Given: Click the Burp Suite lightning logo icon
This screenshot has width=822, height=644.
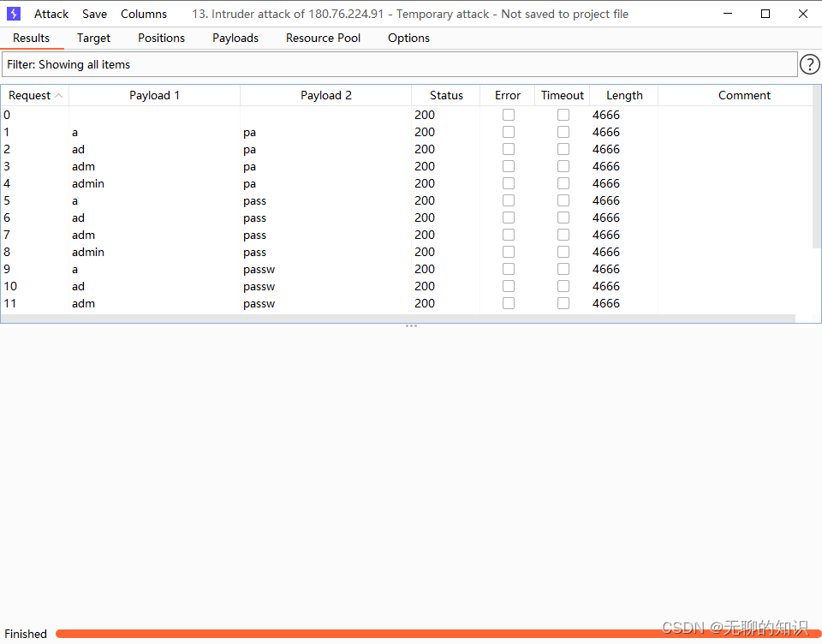Looking at the screenshot, I should pos(14,14).
